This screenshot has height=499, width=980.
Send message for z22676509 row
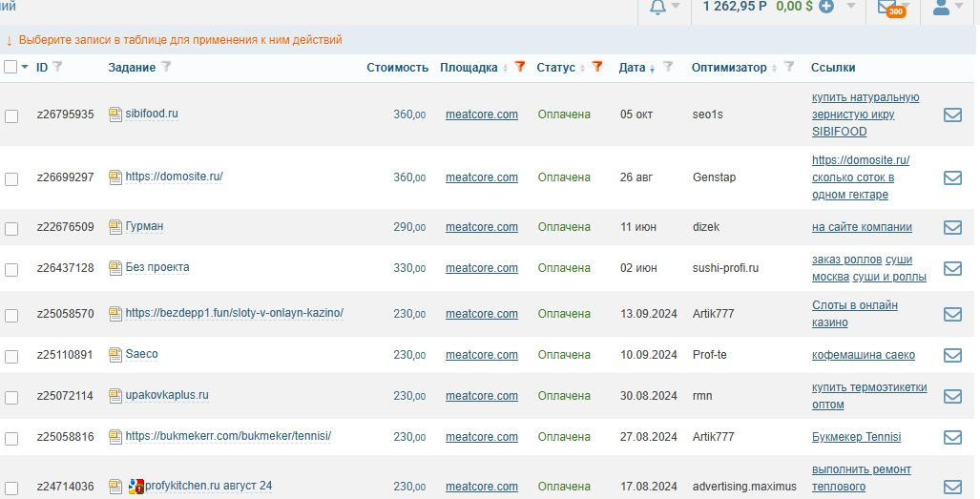tap(952, 227)
